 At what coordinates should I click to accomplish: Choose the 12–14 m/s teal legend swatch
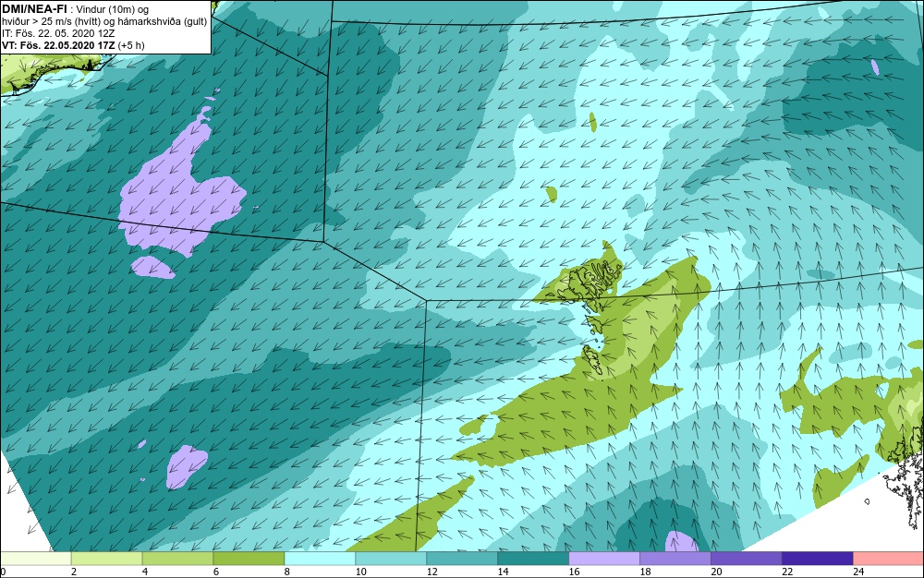click(462, 559)
